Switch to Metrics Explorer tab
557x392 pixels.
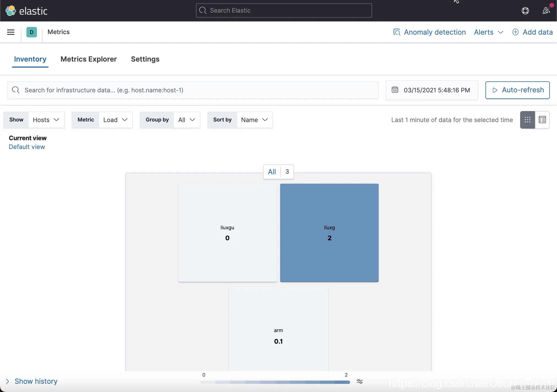(x=89, y=59)
